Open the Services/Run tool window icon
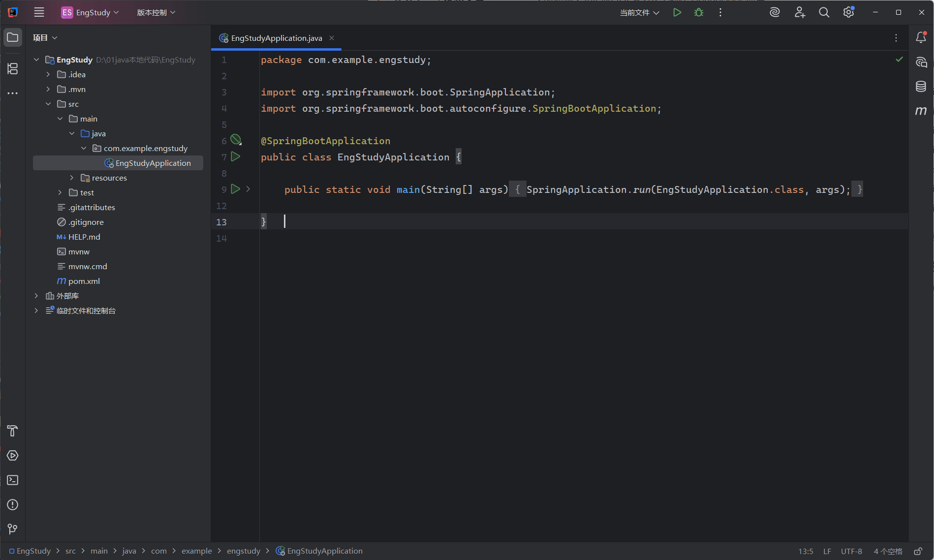The image size is (934, 560). [x=13, y=456]
